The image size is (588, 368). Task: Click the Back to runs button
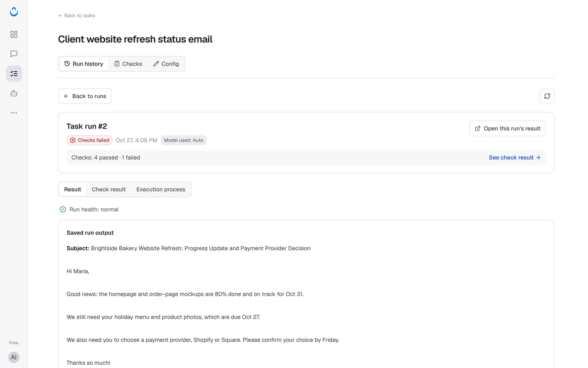pos(85,96)
